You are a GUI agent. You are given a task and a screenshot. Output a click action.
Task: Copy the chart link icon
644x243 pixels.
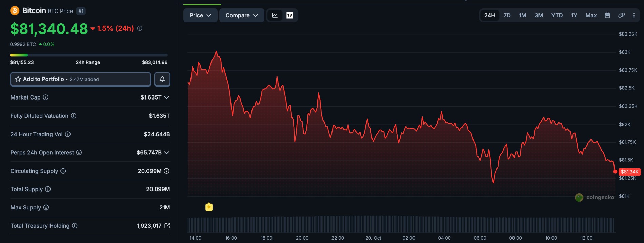621,15
